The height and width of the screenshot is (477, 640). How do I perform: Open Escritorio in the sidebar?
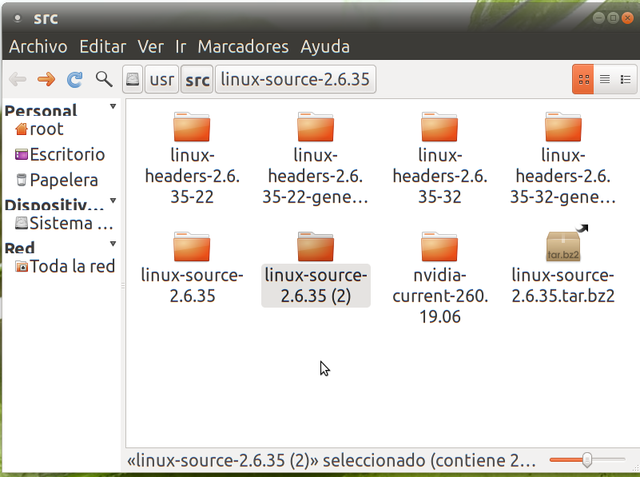(60, 155)
